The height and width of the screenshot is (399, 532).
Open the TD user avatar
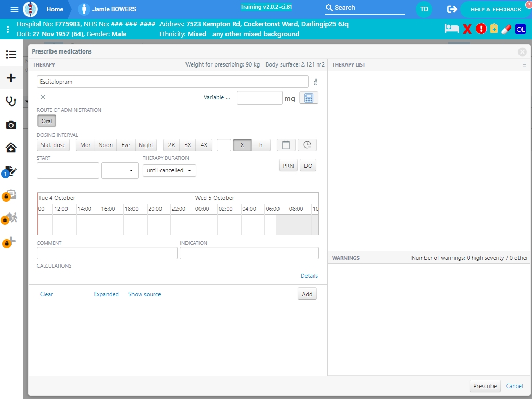point(424,9)
